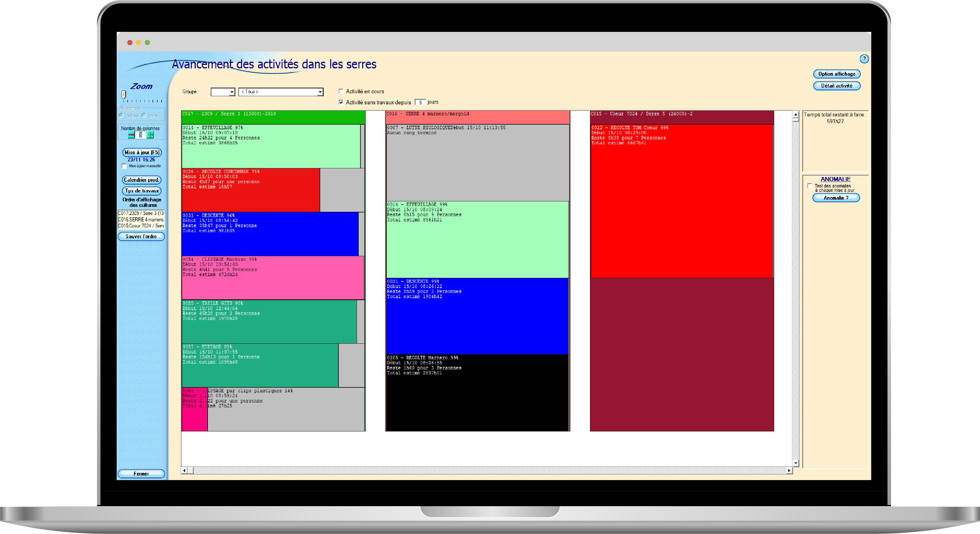Viewport: 980px width, 534px height.
Task: Click 'Sauver l'ordre' button
Action: (141, 236)
